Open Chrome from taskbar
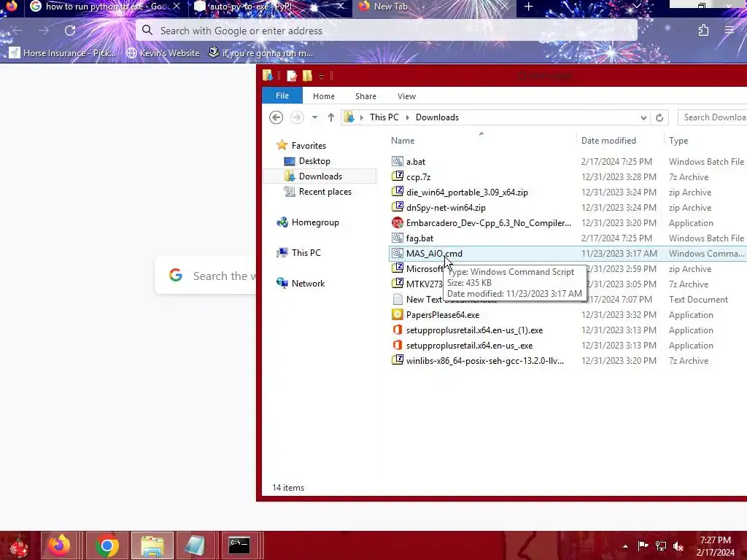Image resolution: width=747 pixels, height=560 pixels. pyautogui.click(x=107, y=545)
